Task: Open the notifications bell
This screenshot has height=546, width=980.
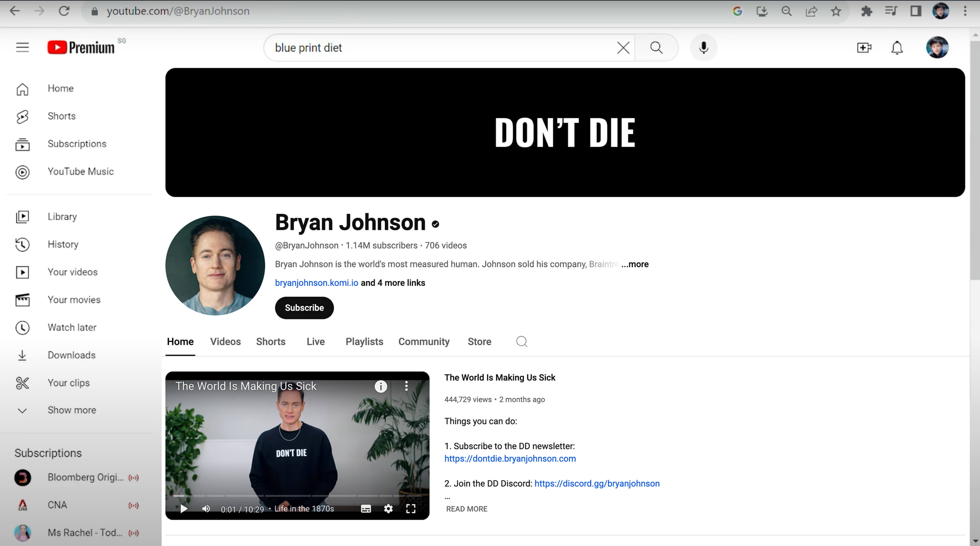Action: (897, 48)
